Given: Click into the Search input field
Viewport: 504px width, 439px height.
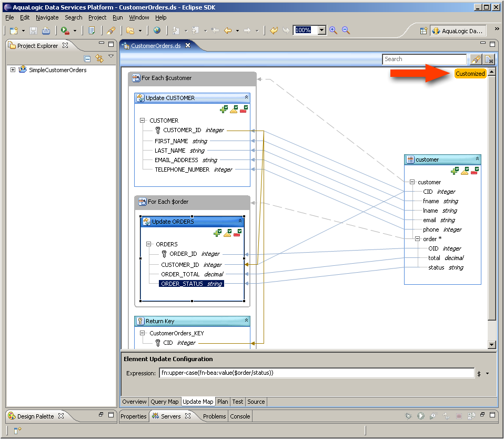Looking at the screenshot, I should pos(424,59).
